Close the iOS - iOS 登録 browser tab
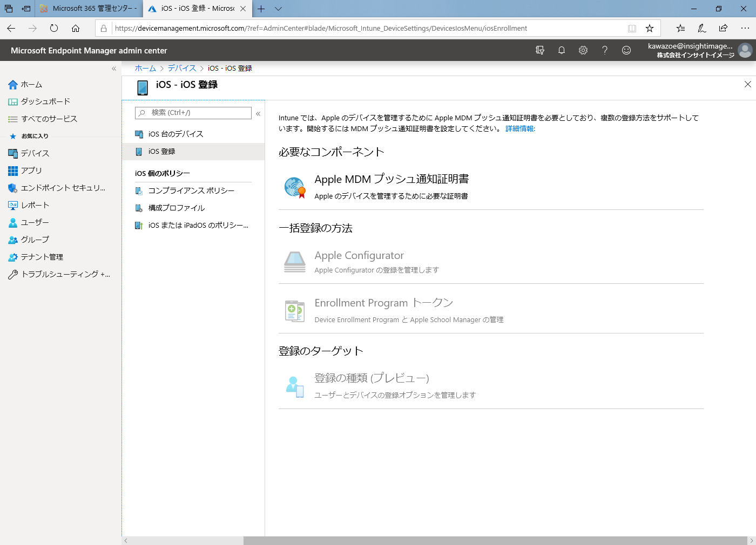 (243, 9)
